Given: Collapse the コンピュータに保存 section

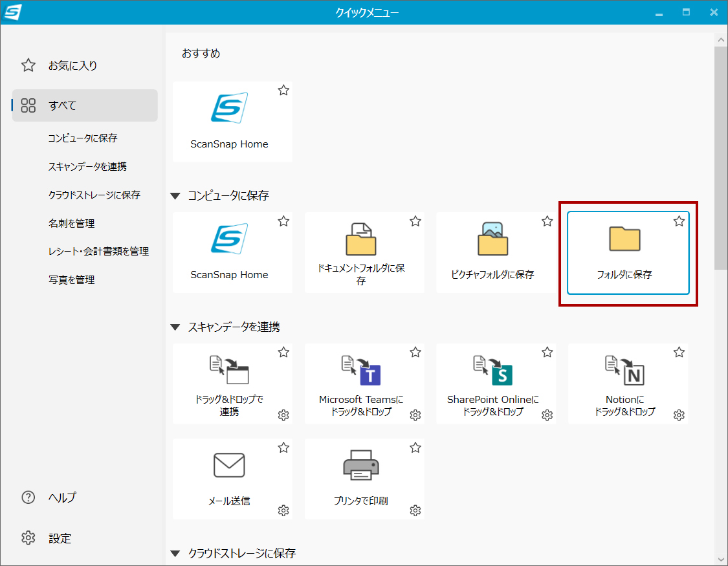Looking at the screenshot, I should point(175,195).
